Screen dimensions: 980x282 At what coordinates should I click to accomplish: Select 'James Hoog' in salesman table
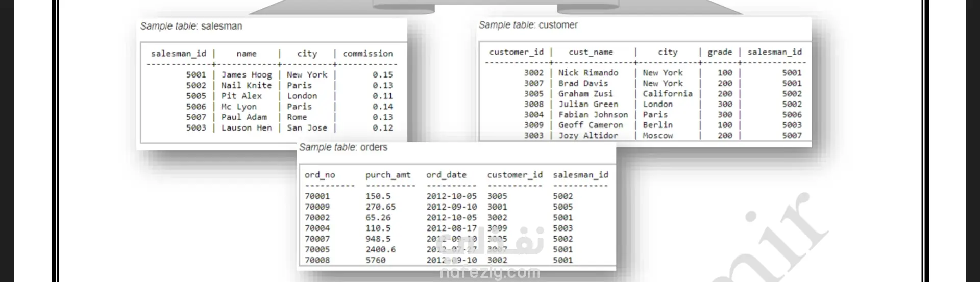tap(247, 74)
